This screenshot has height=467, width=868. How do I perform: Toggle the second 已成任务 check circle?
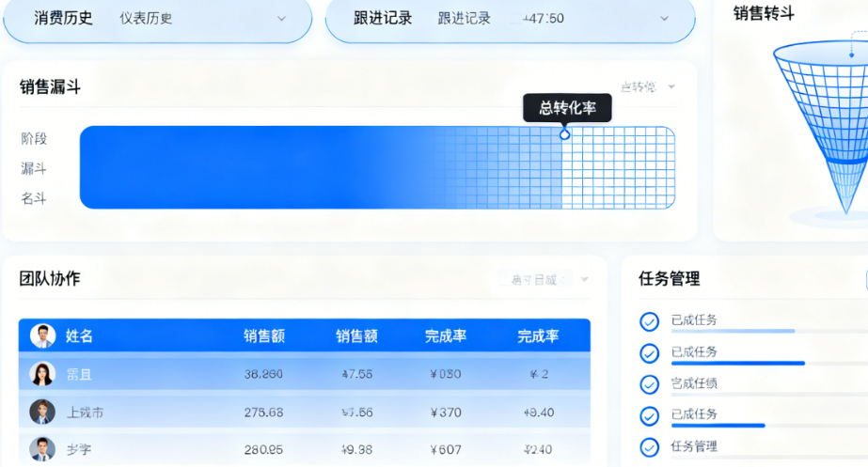(649, 353)
